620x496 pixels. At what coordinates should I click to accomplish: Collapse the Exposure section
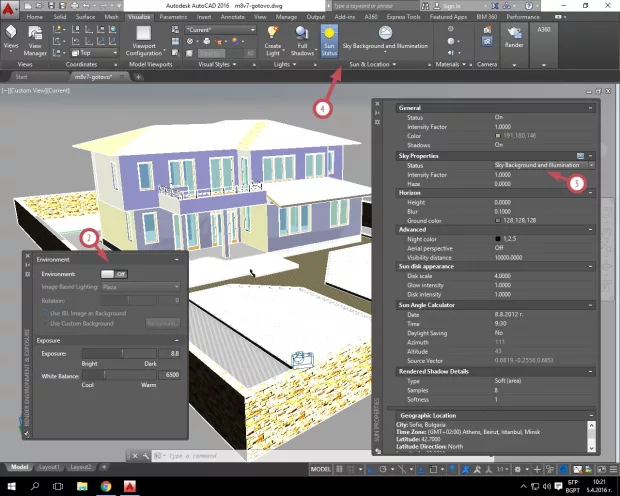(x=178, y=340)
